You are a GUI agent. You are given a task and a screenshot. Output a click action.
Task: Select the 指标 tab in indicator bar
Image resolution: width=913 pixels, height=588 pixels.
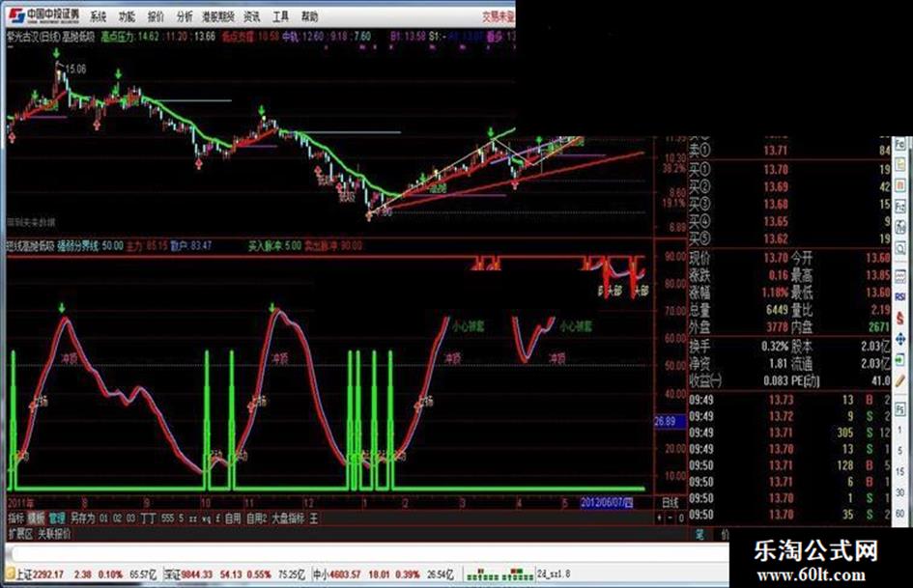(x=16, y=518)
